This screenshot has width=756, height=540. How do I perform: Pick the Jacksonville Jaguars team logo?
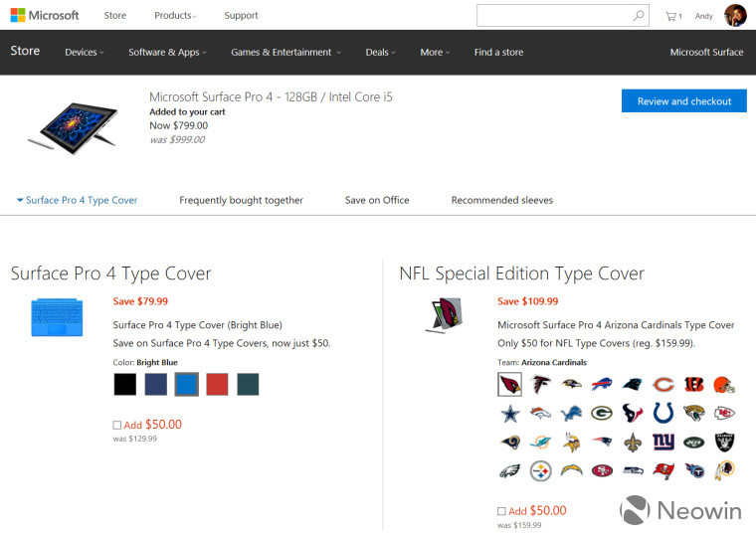click(x=693, y=413)
